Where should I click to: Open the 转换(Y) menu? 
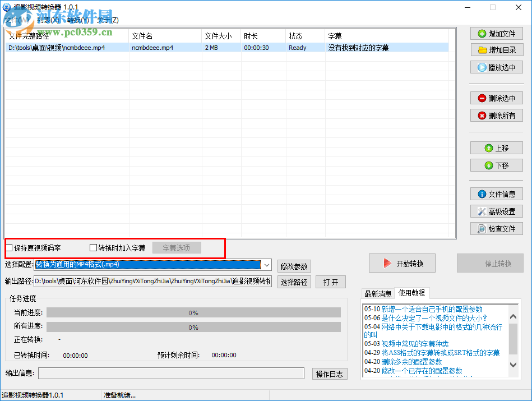(78, 20)
